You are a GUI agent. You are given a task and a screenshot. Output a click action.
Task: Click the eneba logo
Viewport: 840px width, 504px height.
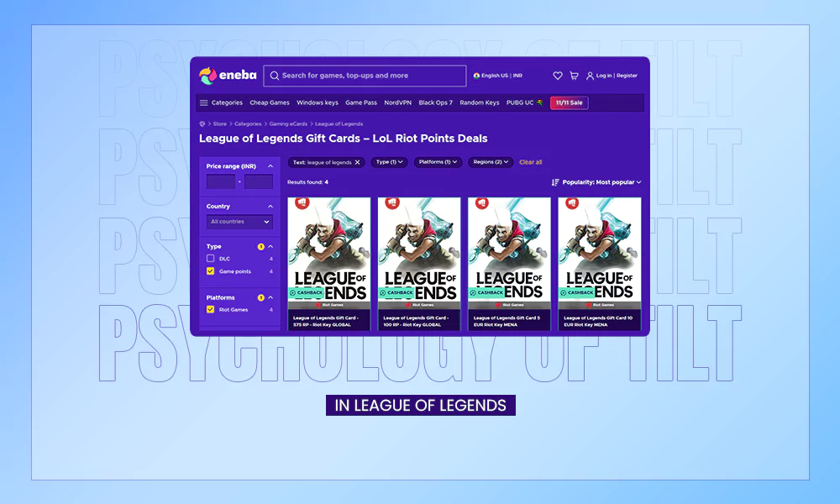tap(227, 76)
